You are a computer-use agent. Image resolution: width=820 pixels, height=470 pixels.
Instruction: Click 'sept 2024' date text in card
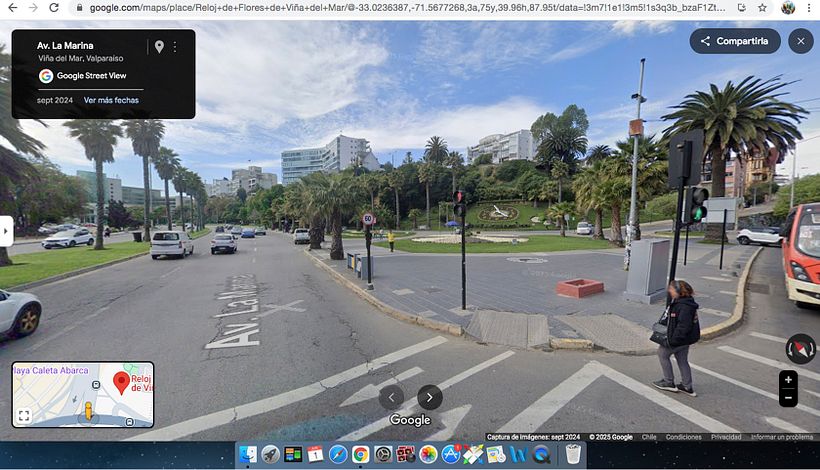pyautogui.click(x=55, y=100)
